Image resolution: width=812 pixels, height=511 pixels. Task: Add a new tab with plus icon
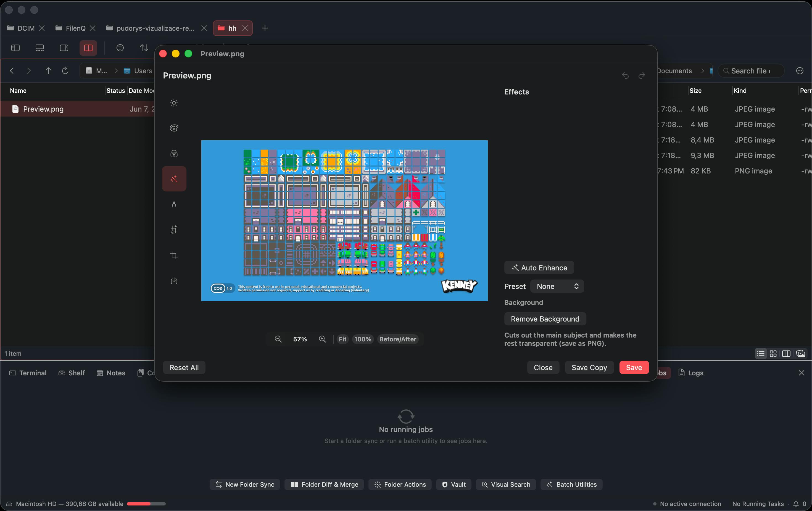click(x=265, y=28)
